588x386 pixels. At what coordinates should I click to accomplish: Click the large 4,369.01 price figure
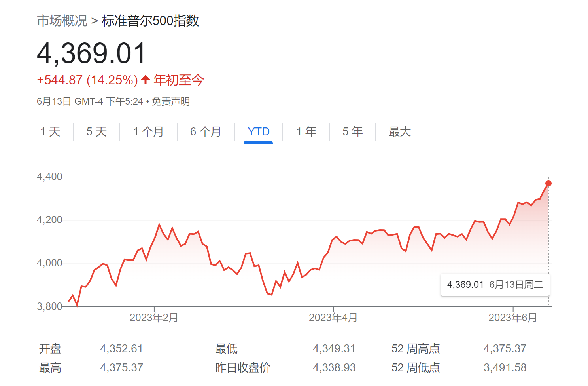coord(92,53)
